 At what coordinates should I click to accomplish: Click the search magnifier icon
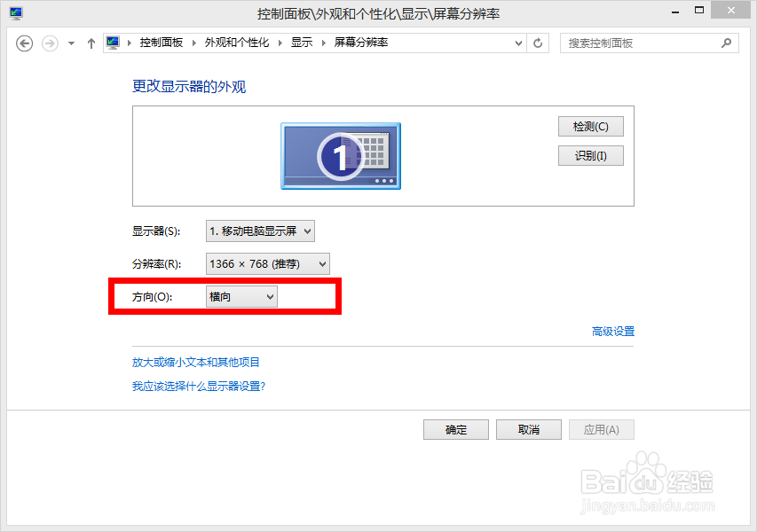point(726,43)
